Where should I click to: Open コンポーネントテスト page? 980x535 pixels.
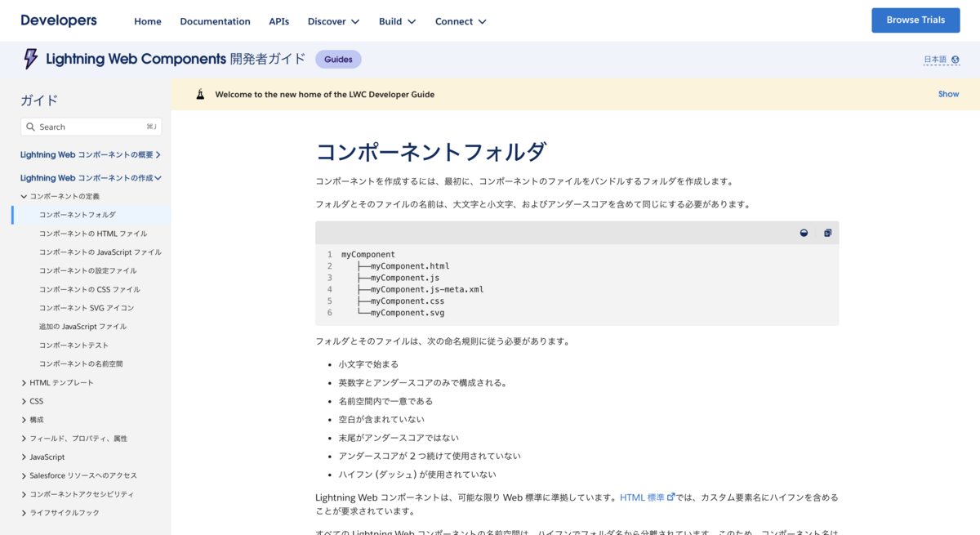pyautogui.click(x=73, y=346)
